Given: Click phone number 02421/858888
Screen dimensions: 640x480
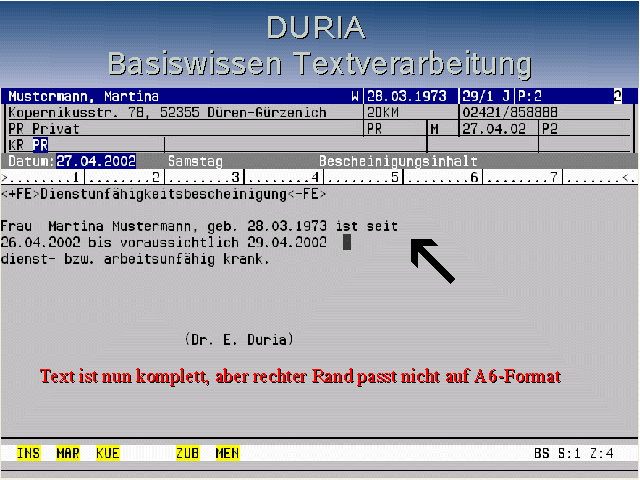Looking at the screenshot, I should coord(510,112).
